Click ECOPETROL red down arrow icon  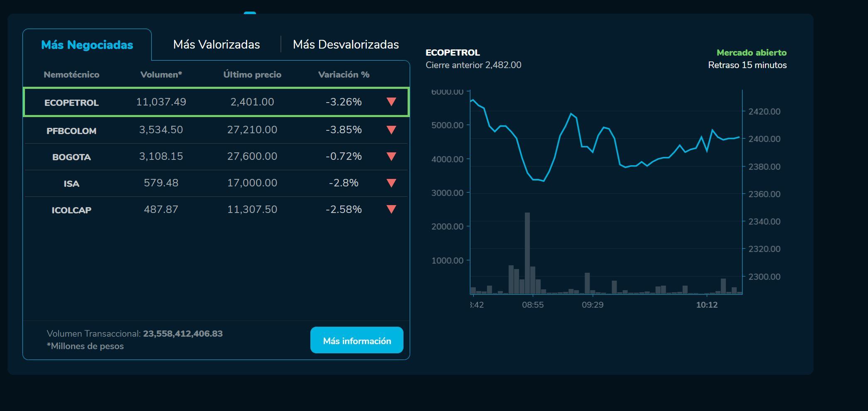pyautogui.click(x=391, y=102)
